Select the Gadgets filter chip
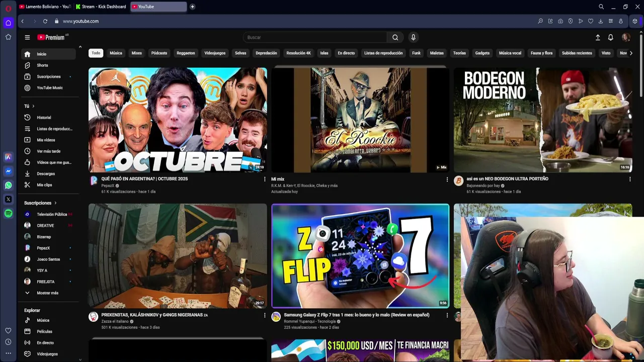Image resolution: width=644 pixels, height=362 pixels. click(482, 53)
